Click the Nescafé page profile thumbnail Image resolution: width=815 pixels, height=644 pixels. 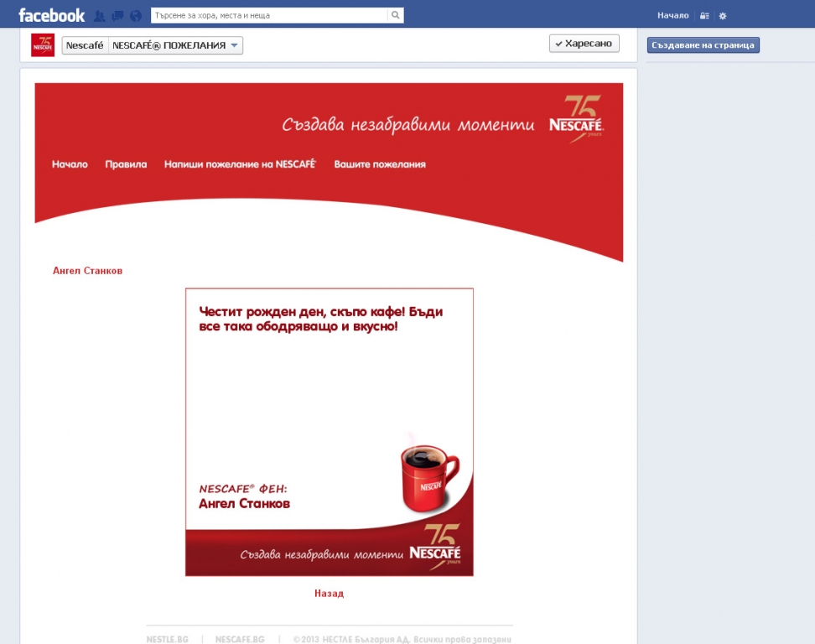43,45
